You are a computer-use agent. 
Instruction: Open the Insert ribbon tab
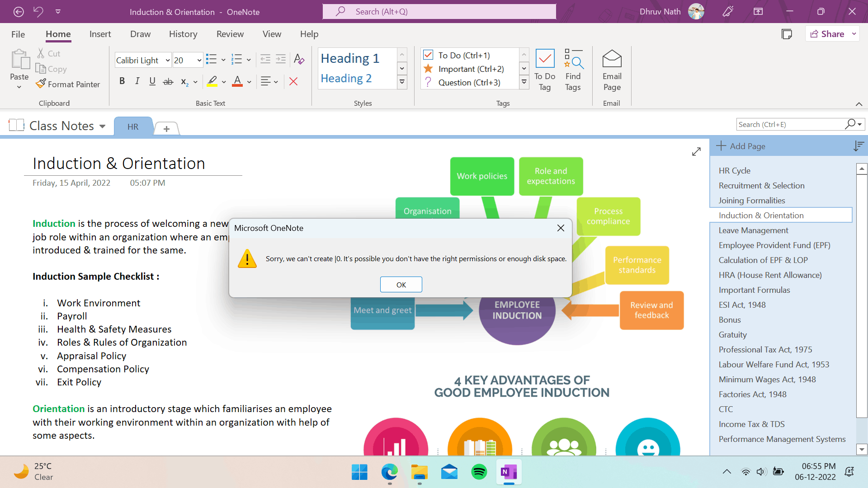point(100,34)
